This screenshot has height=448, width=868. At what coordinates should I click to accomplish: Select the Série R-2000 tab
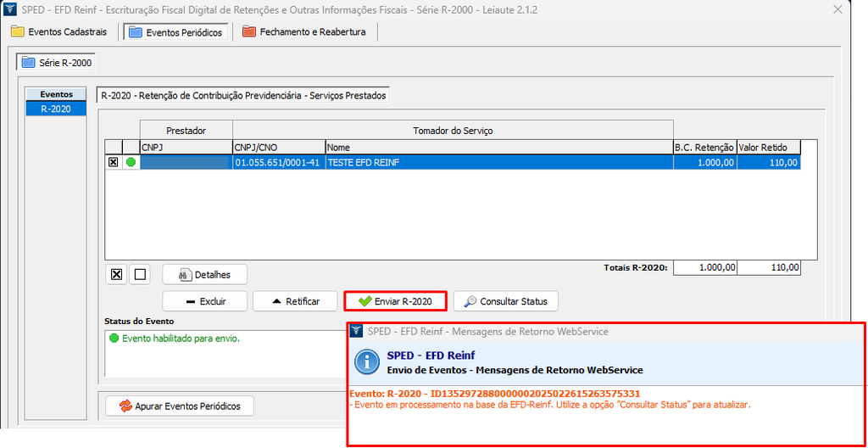(58, 63)
